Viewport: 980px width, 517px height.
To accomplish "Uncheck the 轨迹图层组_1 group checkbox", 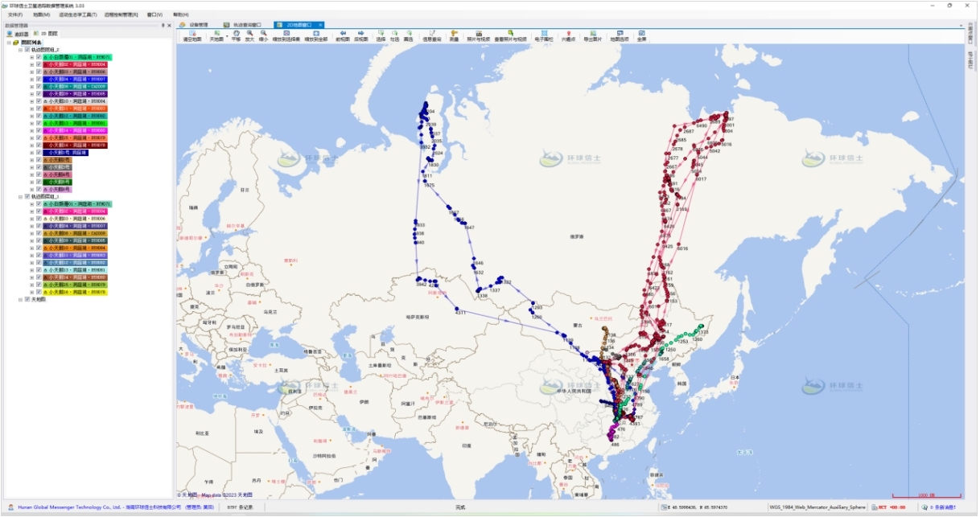I will [27, 196].
